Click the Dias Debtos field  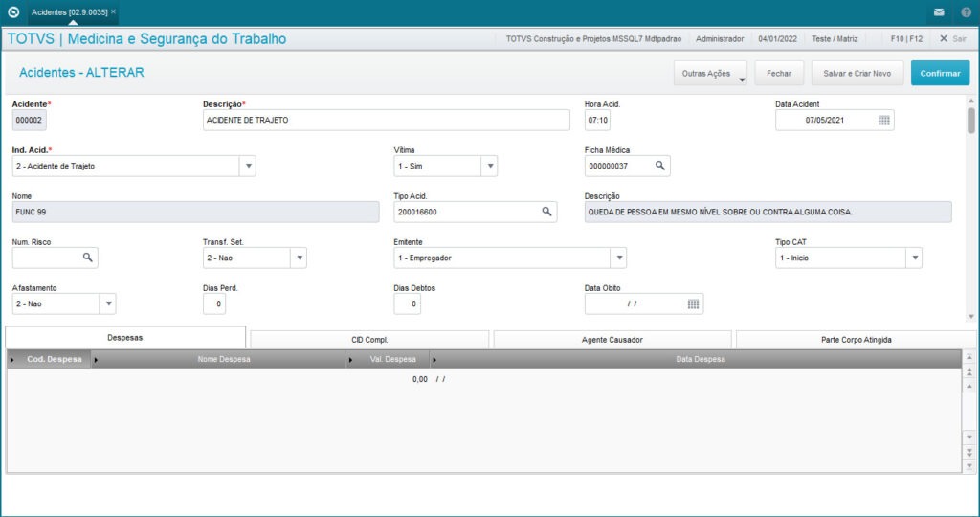point(408,303)
